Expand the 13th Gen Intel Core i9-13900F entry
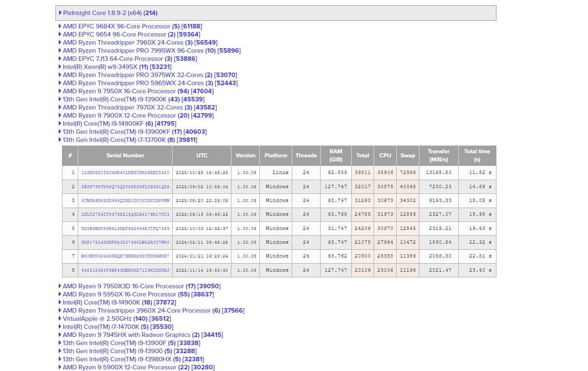Viewport: 588px width, 371px height. click(129, 343)
